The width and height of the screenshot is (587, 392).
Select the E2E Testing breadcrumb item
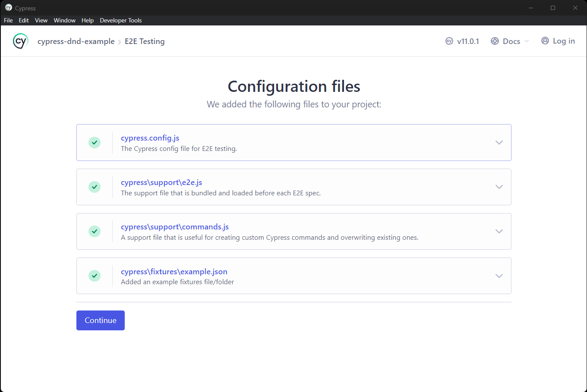click(145, 41)
